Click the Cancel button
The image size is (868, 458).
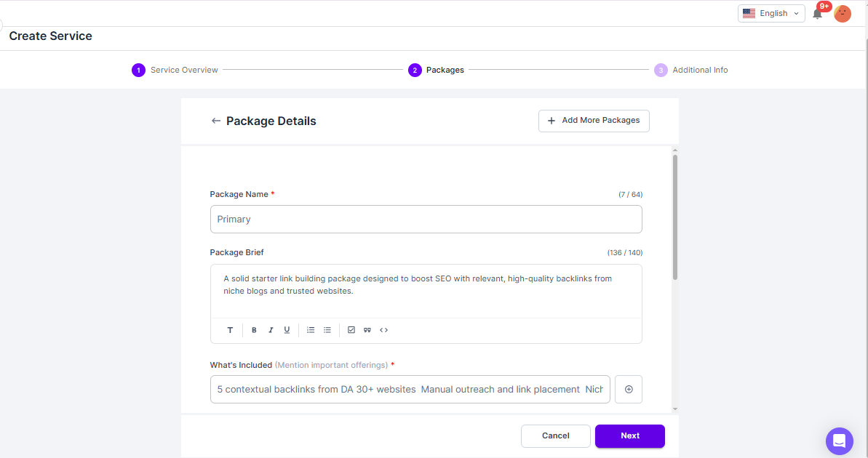(555, 435)
